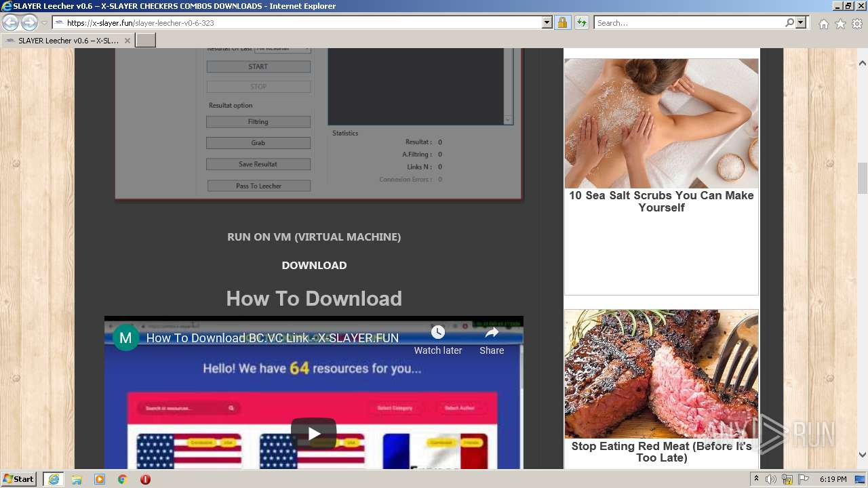View the security lock report icon
The width and height of the screenshot is (868, 488).
tap(562, 23)
